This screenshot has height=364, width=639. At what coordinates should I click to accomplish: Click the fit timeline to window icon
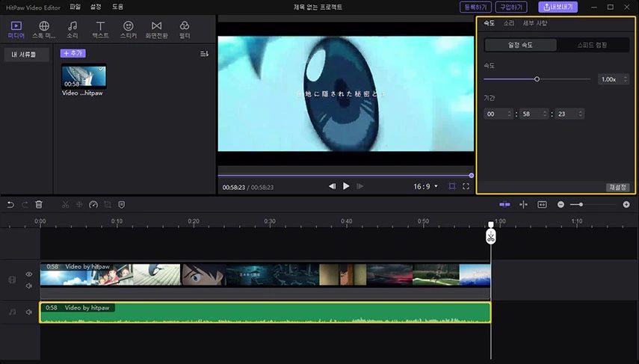coord(542,205)
